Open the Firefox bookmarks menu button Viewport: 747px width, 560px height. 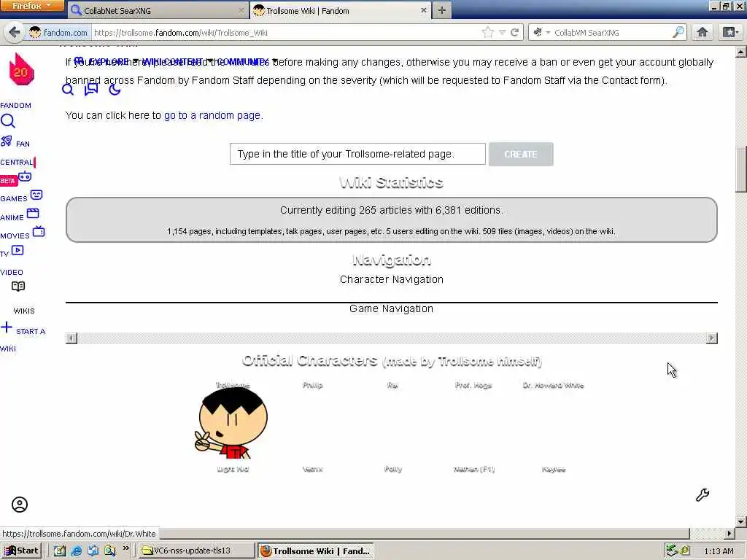point(729,32)
